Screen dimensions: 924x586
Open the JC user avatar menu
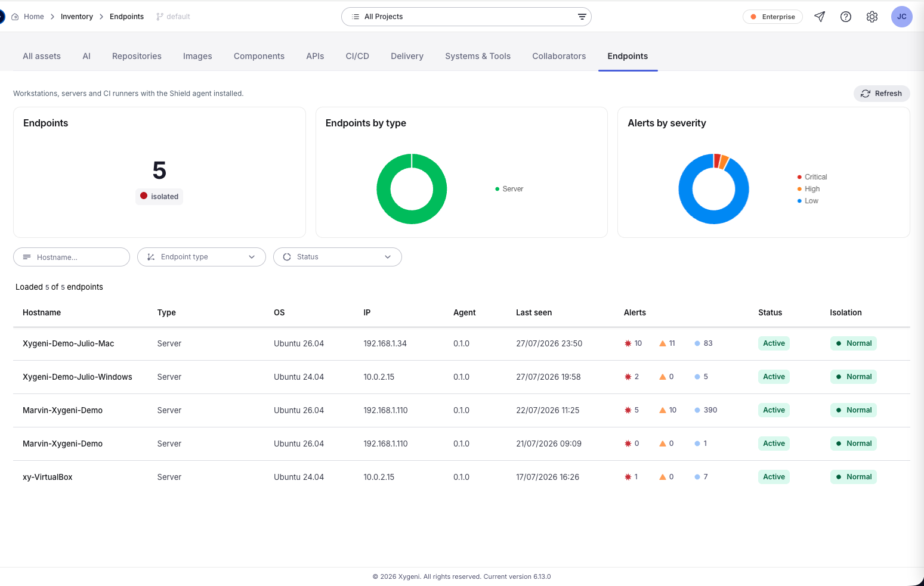[x=902, y=17]
